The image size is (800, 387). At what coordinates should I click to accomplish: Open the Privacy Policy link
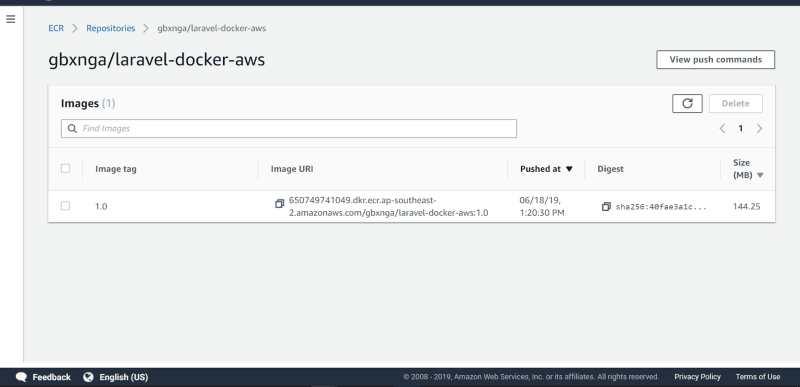point(697,377)
